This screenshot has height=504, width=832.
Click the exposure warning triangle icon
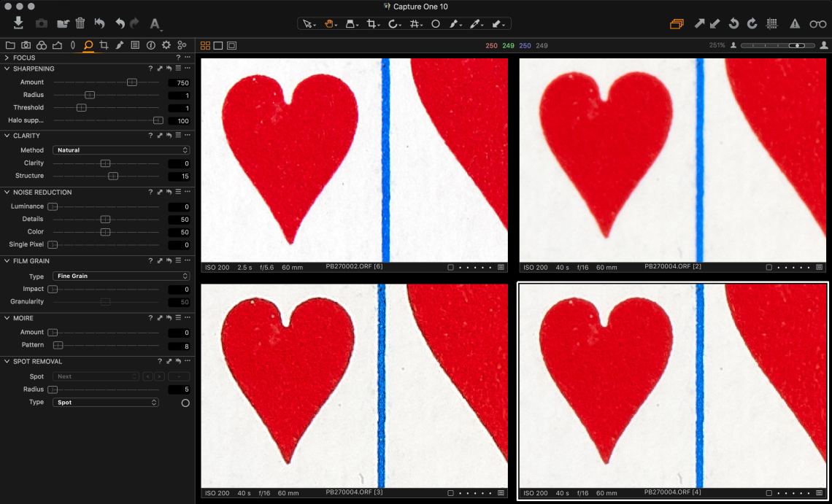[795, 24]
